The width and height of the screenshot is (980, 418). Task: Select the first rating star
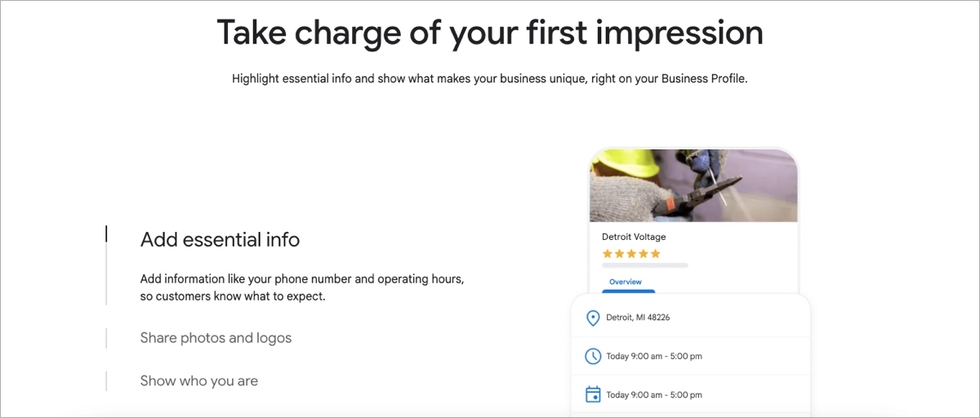(607, 254)
